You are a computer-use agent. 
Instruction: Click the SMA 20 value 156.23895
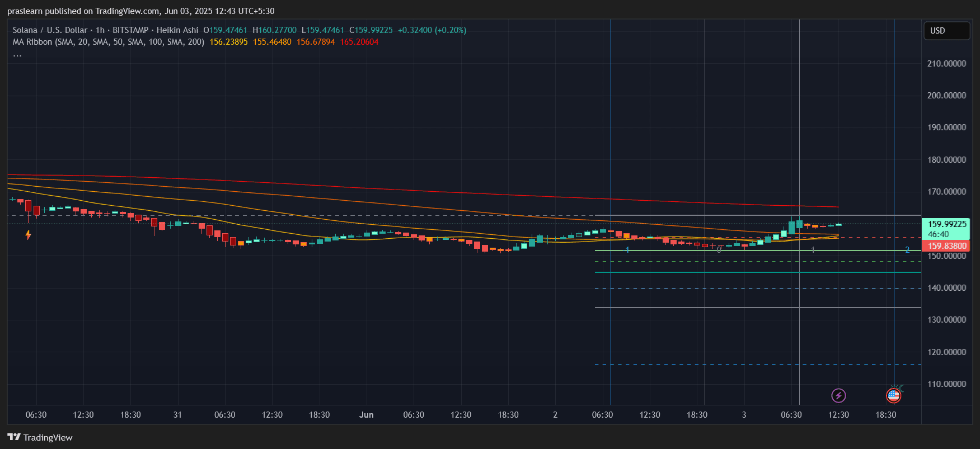point(228,42)
